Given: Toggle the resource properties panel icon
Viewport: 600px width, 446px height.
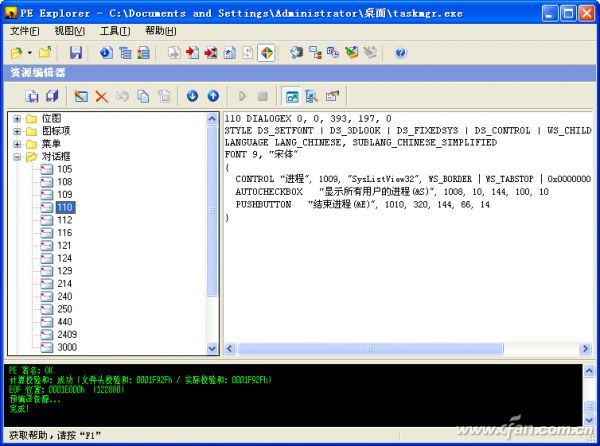Looking at the screenshot, I should pos(332,96).
